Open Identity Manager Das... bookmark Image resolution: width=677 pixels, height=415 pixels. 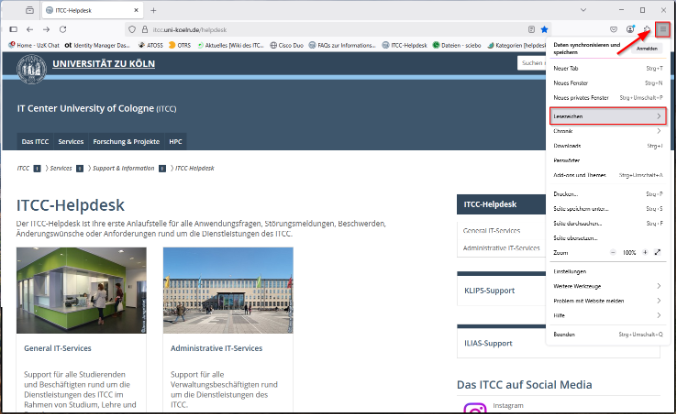(x=98, y=45)
